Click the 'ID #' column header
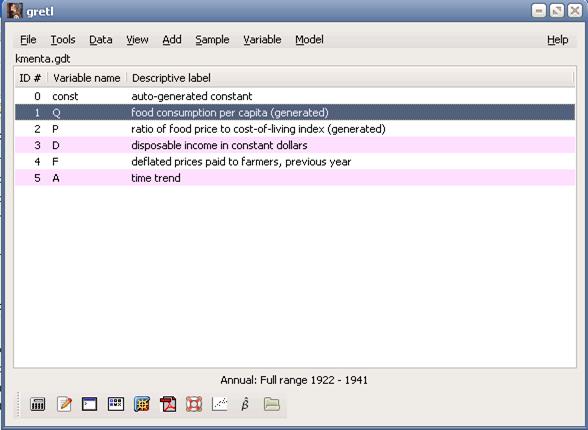Viewport: 588px width, 430px height. [x=31, y=78]
